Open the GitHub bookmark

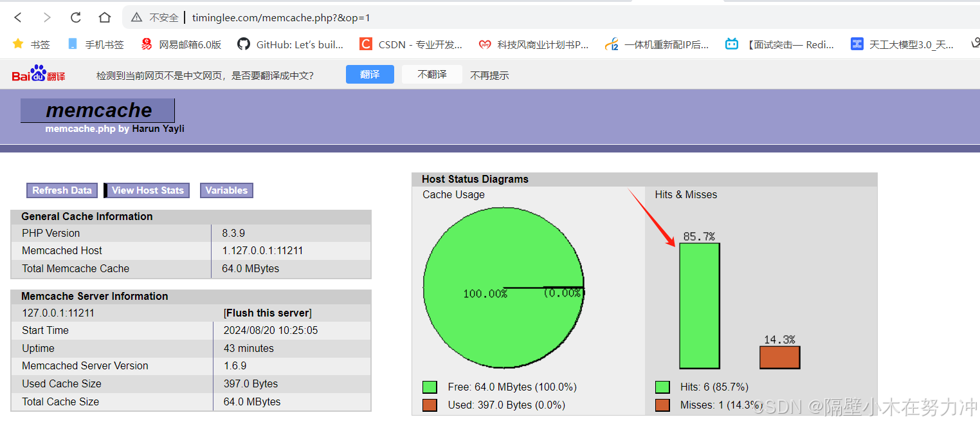[291, 44]
